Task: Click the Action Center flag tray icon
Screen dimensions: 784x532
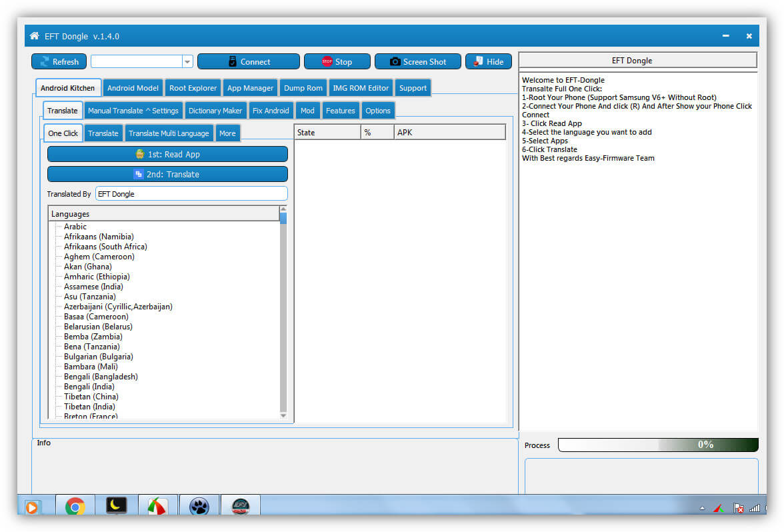Action: click(x=738, y=509)
